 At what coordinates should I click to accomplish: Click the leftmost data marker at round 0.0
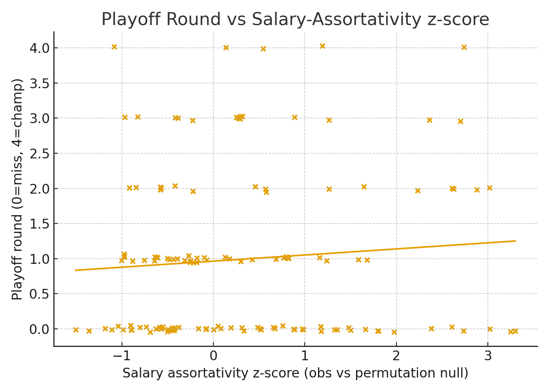pos(76,330)
